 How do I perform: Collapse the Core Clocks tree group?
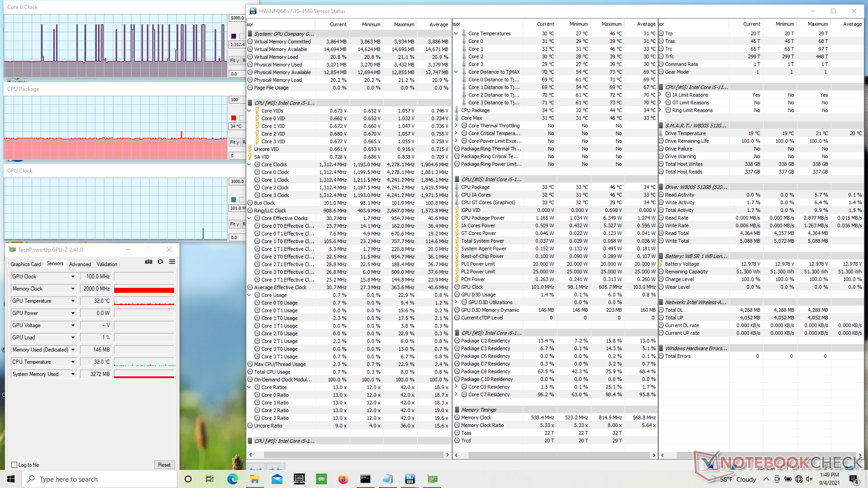pos(250,164)
